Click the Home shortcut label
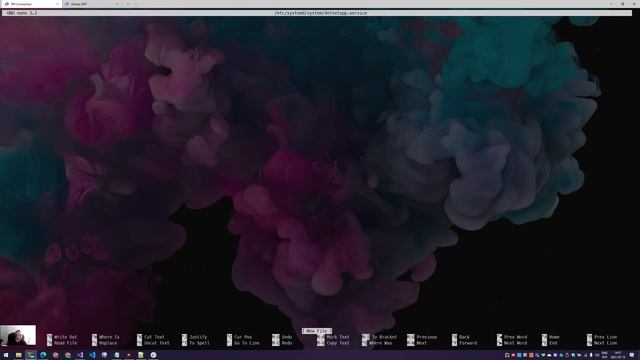640x360 pixels. tap(554, 337)
